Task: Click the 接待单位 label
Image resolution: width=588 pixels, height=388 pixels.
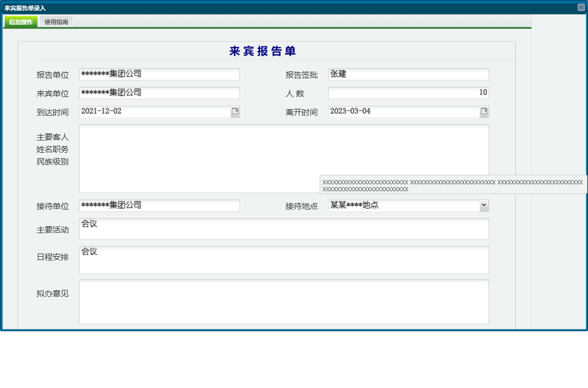Action: [x=52, y=206]
